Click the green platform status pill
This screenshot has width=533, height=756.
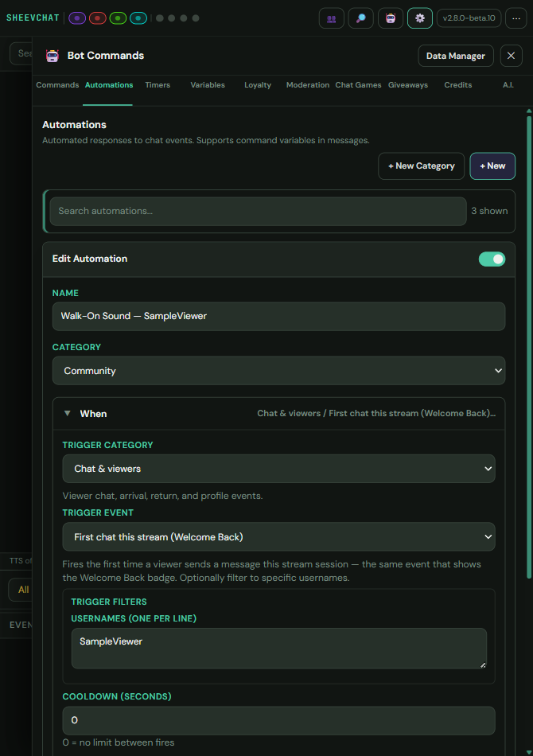118,18
